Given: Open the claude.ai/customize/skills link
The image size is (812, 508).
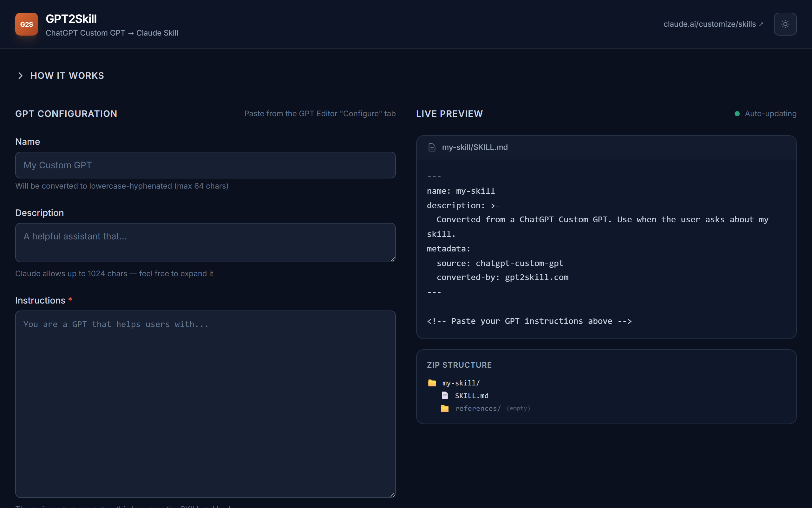Looking at the screenshot, I should 713,24.
